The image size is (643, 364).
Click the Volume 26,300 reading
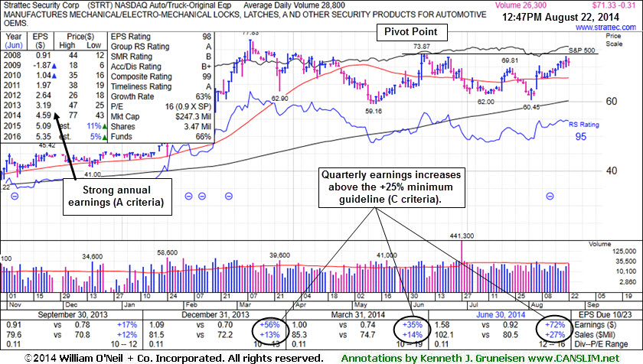521,5
